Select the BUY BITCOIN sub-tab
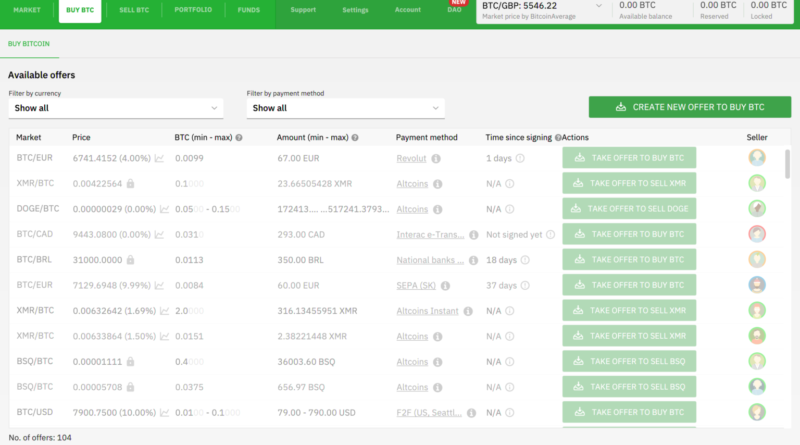This screenshot has width=800, height=445. (x=29, y=44)
